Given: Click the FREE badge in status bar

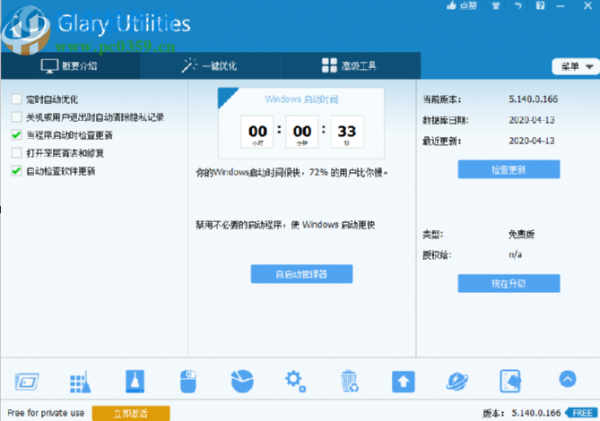Looking at the screenshot, I should (x=582, y=413).
